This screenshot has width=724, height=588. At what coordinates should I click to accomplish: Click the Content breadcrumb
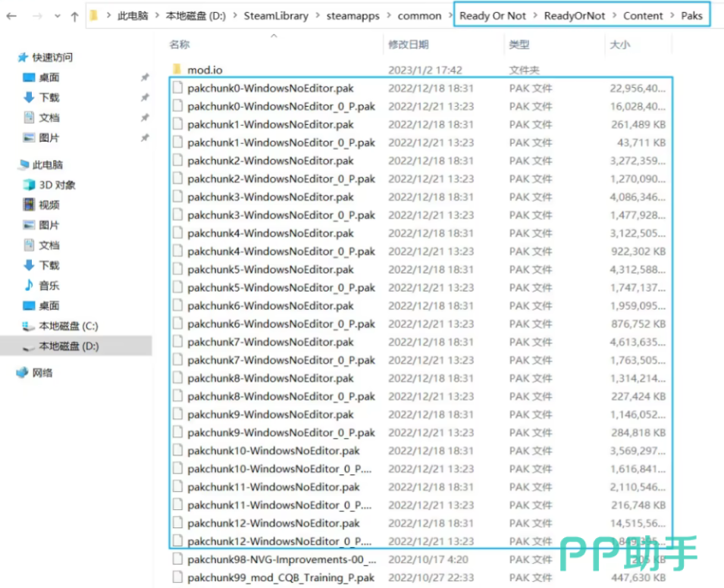tap(643, 16)
